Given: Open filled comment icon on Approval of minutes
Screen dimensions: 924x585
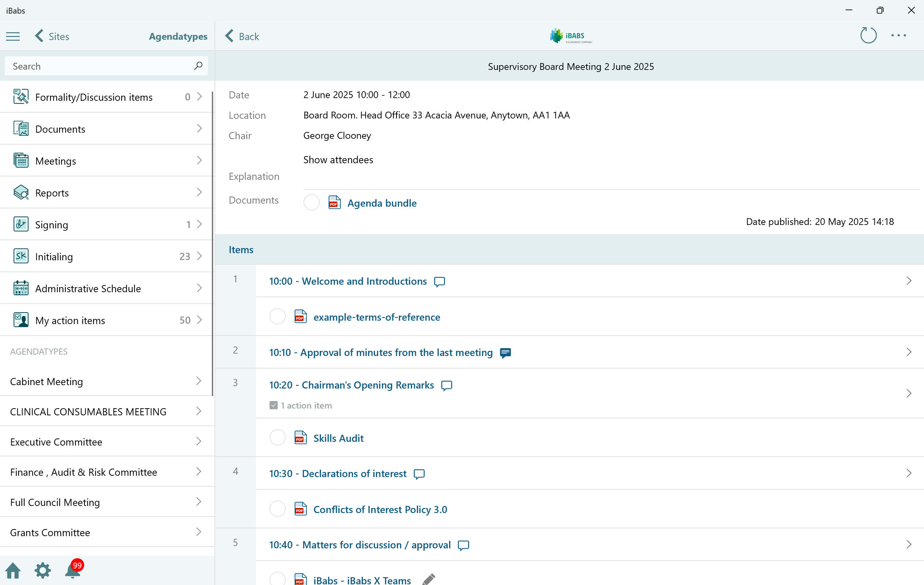Looking at the screenshot, I should coord(505,353).
